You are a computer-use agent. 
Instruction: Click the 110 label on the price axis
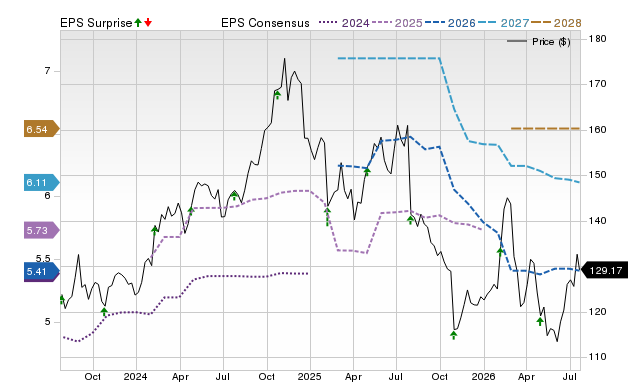tap(598, 357)
